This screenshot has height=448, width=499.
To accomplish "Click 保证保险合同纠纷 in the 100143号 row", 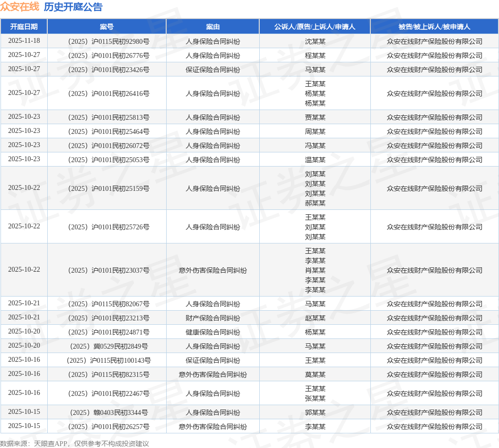I will 212,360.
